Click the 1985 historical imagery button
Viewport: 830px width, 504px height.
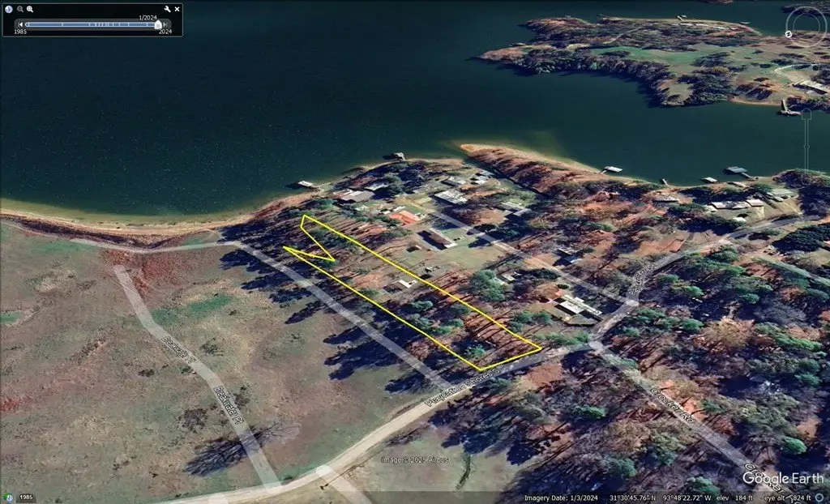coord(26,497)
